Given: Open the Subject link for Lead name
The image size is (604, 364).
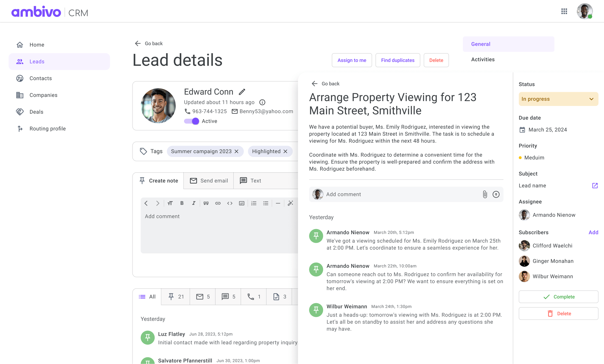Looking at the screenshot, I should pos(595,186).
